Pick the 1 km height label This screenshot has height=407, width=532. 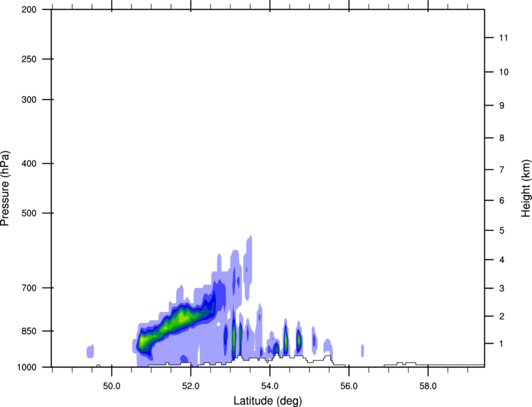tap(501, 344)
